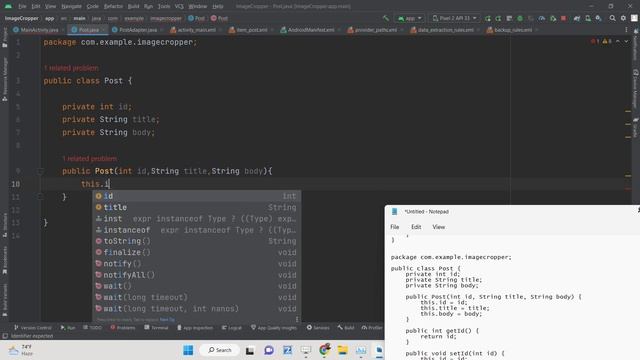
Task: Open Notepad's Edit menu
Action: pyautogui.click(x=416, y=227)
